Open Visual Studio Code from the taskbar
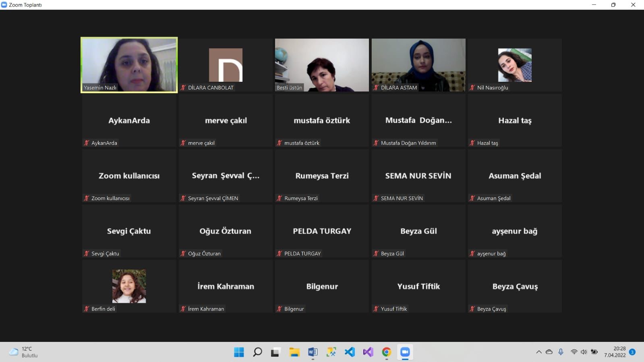This screenshot has height=362, width=644. click(350, 352)
